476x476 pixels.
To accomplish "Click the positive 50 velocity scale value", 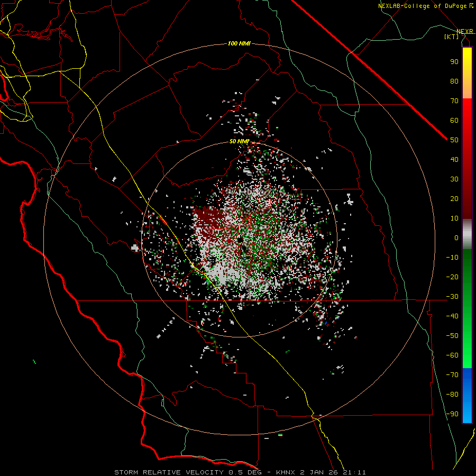I will tap(454, 140).
